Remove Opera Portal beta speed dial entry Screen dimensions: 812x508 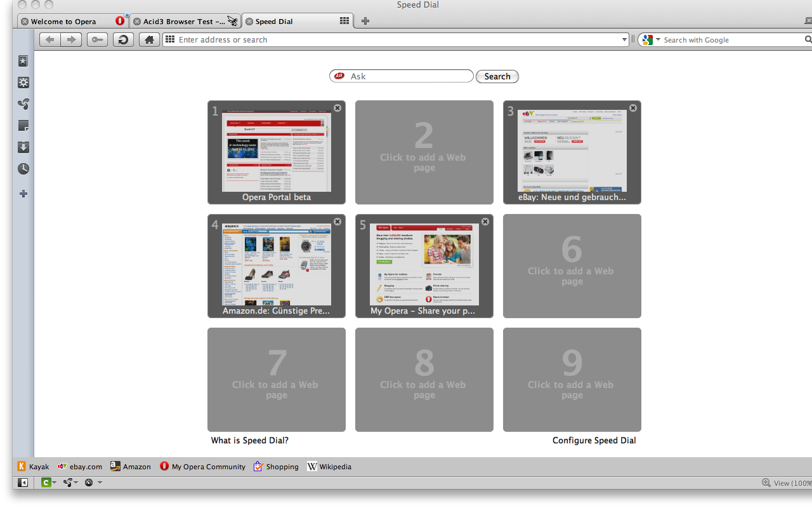(x=337, y=108)
